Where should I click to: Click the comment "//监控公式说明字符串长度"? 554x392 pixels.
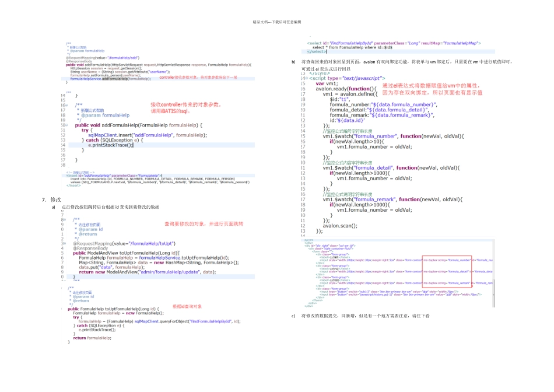click(348, 194)
